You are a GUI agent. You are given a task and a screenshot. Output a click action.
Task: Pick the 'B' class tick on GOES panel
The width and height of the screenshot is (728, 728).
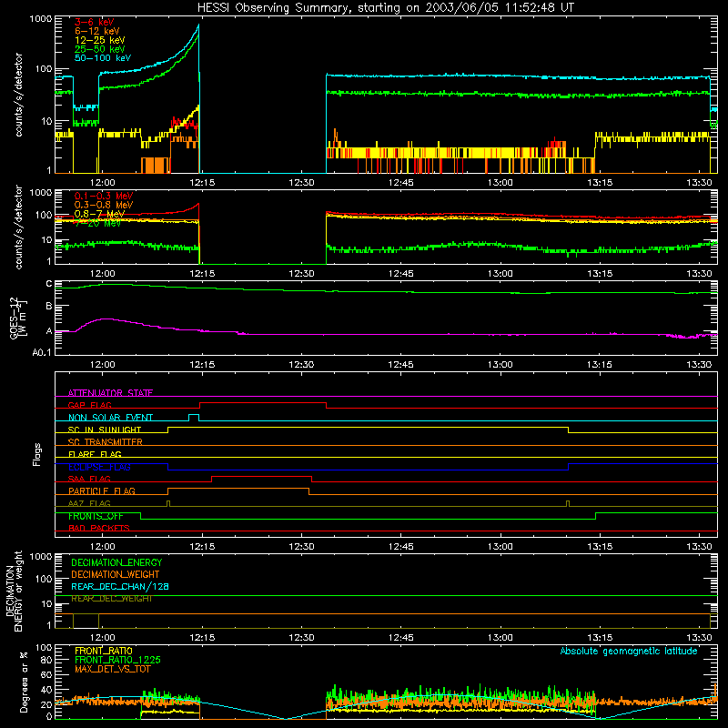point(49,306)
